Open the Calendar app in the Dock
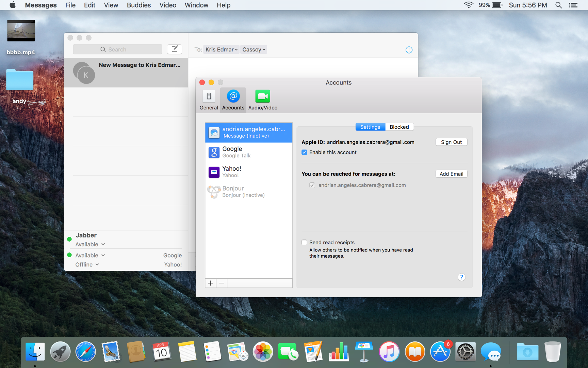Image resolution: width=588 pixels, height=368 pixels. (x=162, y=352)
